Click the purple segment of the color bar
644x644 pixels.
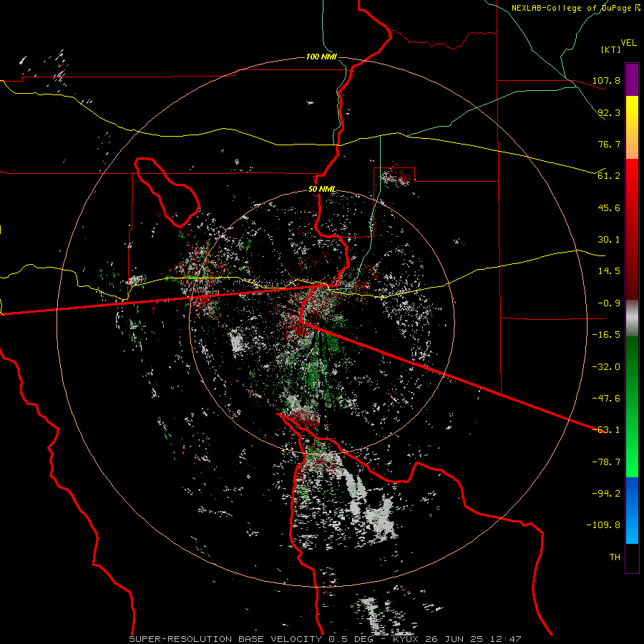pyautogui.click(x=632, y=79)
